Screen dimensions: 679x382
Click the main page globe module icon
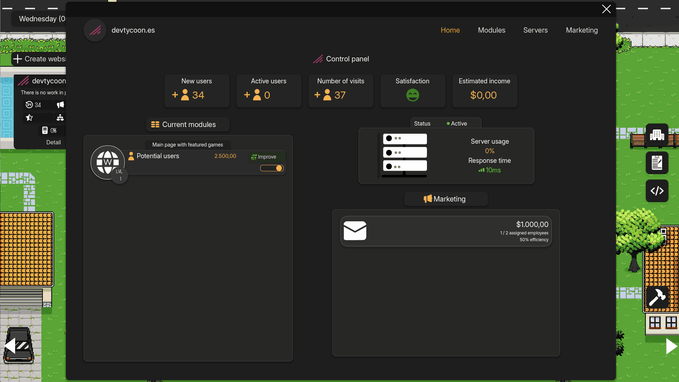tap(107, 162)
